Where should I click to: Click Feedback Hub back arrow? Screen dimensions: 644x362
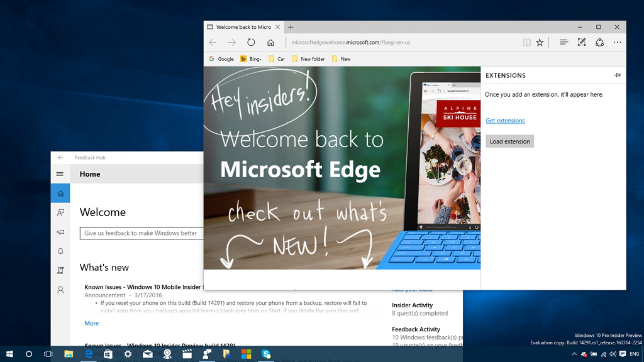(60, 158)
